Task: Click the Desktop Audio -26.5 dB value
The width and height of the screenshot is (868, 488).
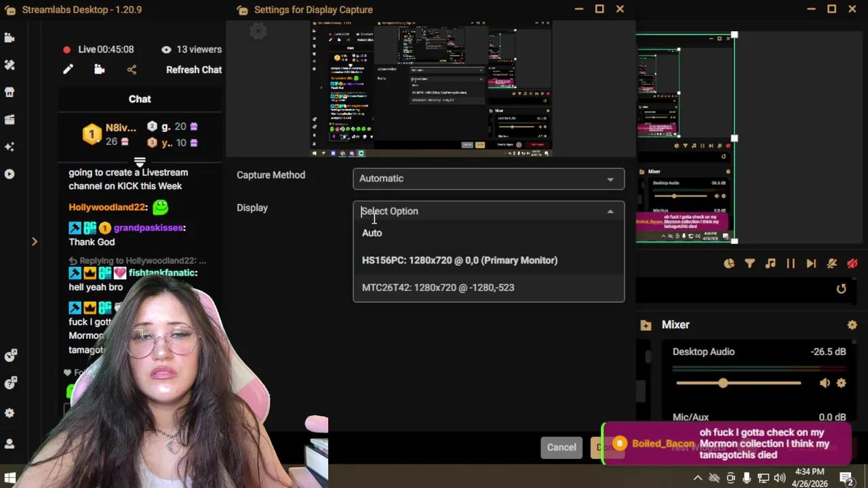Action: [x=828, y=352]
